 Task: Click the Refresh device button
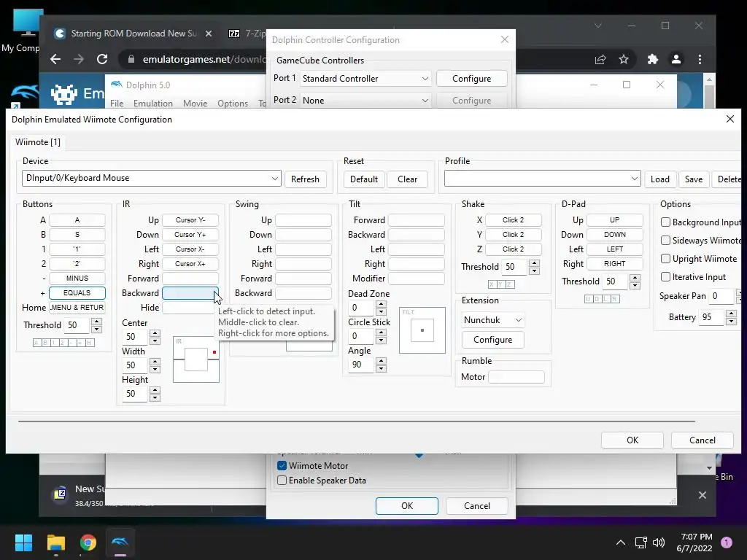point(306,179)
